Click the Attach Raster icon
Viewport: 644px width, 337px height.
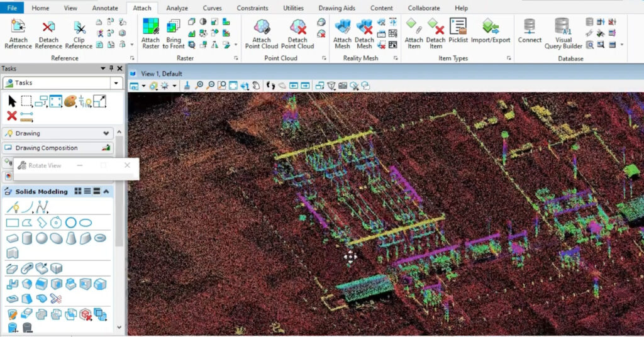point(150,35)
